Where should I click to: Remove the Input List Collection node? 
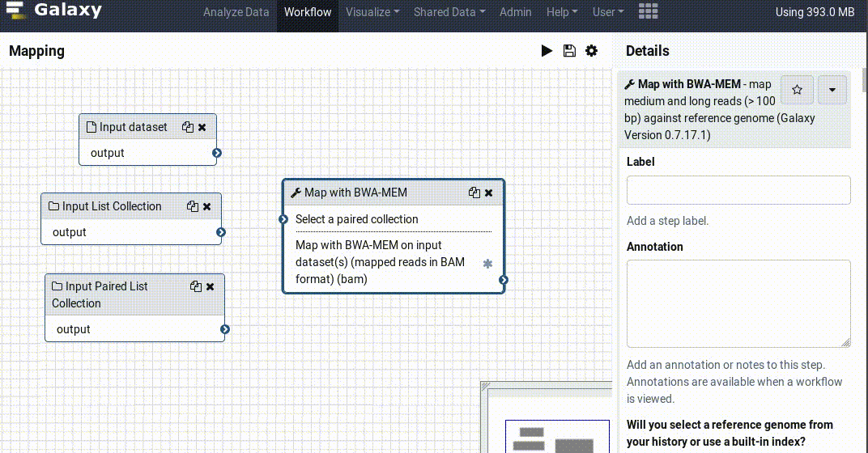click(x=207, y=206)
